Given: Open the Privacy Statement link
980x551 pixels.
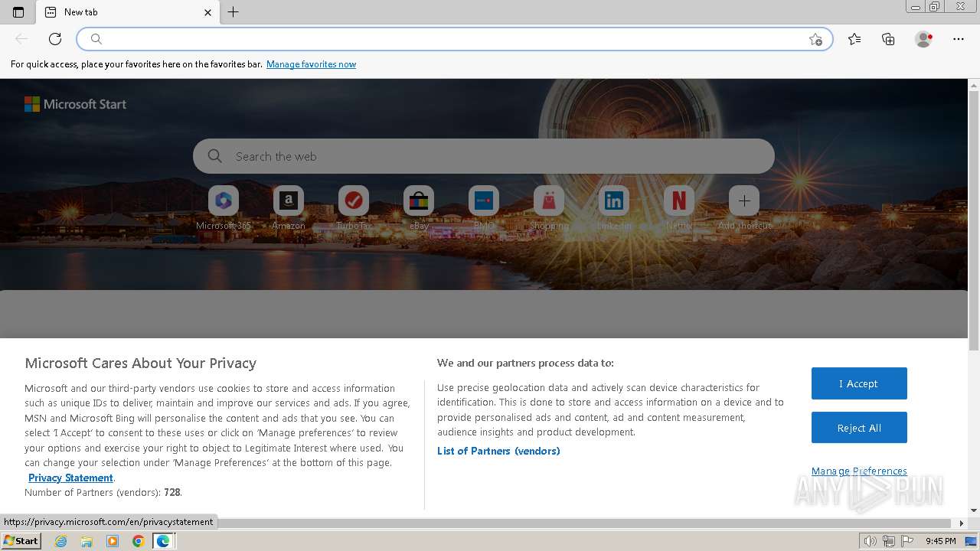Looking at the screenshot, I should pyautogui.click(x=70, y=478).
